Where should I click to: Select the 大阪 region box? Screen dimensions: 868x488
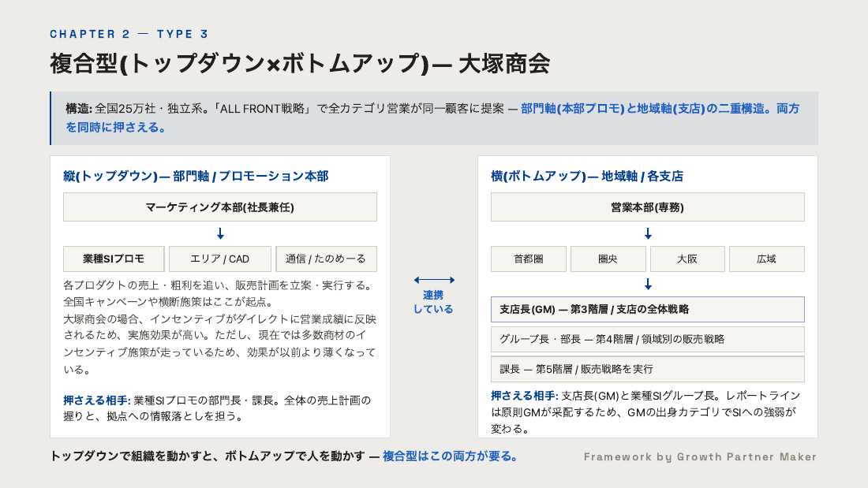tap(687, 259)
